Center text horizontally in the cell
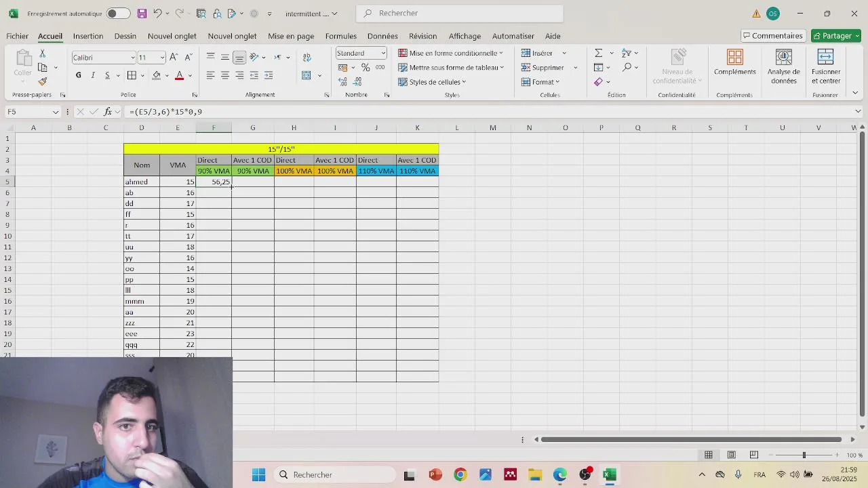The image size is (868, 488). click(x=225, y=75)
